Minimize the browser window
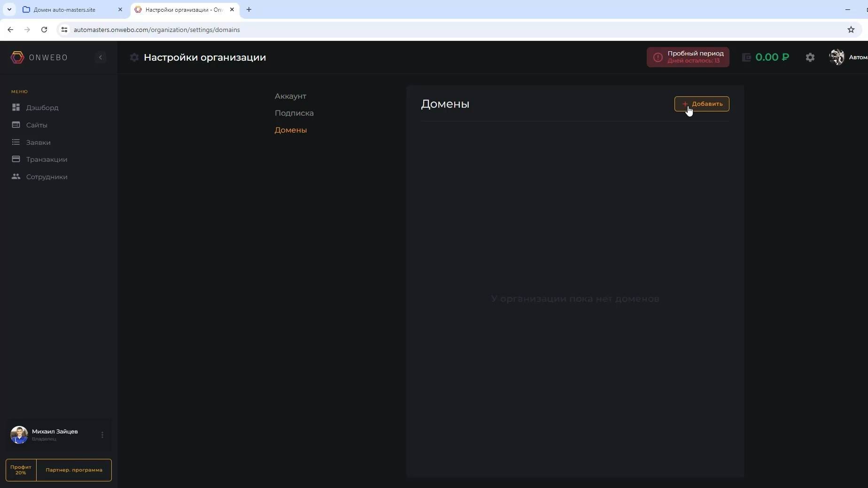 848,9
